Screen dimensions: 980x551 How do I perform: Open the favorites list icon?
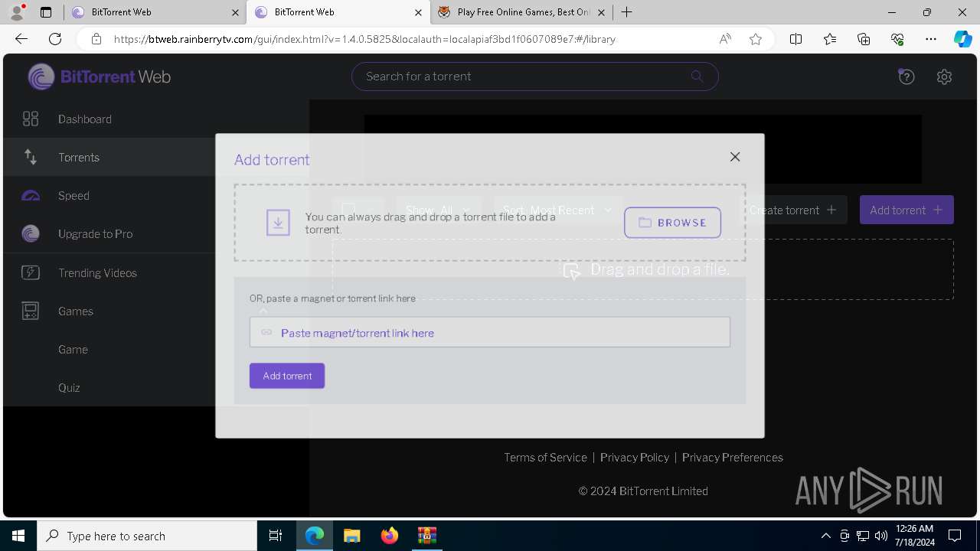click(x=830, y=39)
